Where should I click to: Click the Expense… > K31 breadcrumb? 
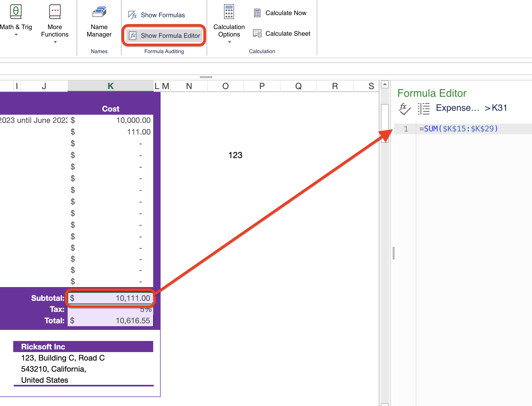[471, 108]
